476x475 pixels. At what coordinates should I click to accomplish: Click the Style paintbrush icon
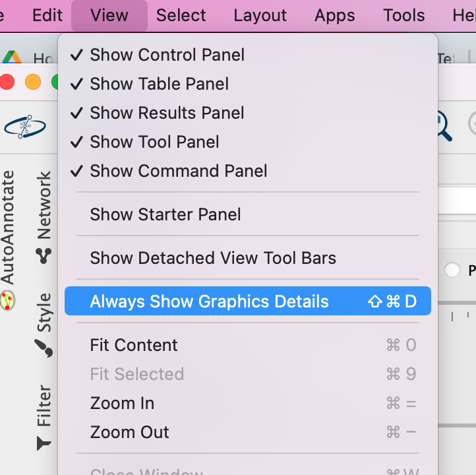click(x=44, y=348)
